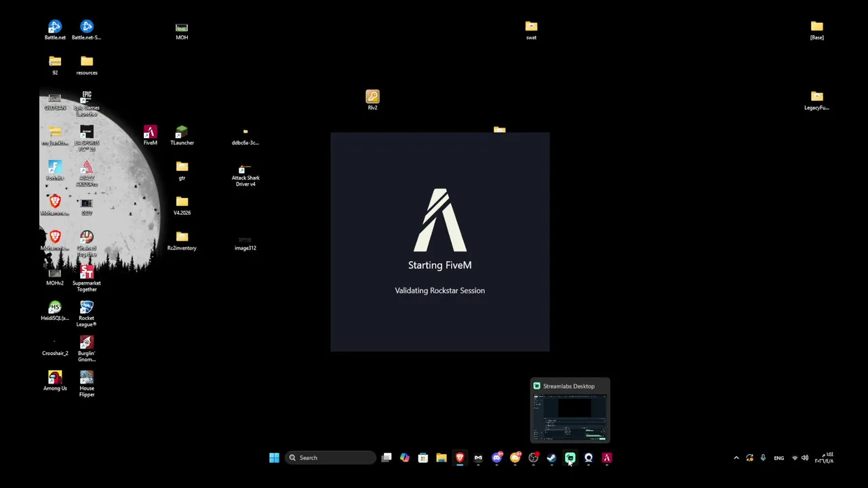Open Steam from the taskbar
Screen dimensions: 868x488
click(551, 457)
